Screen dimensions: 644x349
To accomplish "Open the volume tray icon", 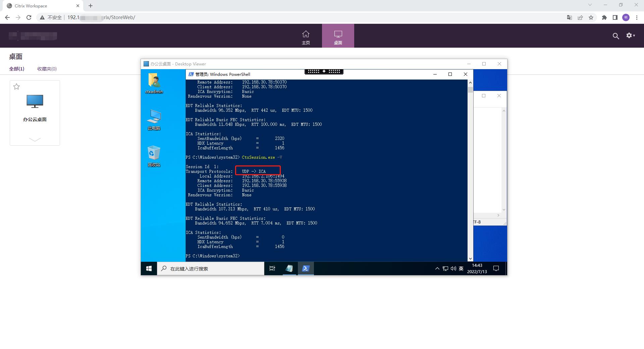I will [453, 268].
